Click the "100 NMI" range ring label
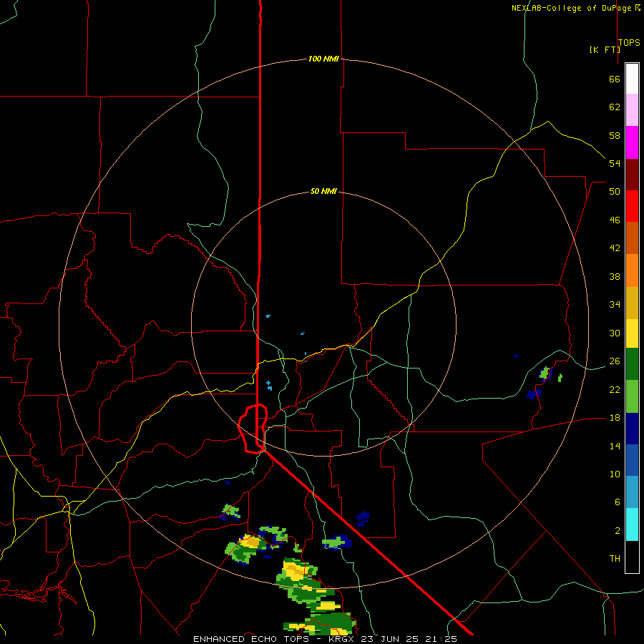Image resolution: width=644 pixels, height=644 pixels. click(323, 59)
